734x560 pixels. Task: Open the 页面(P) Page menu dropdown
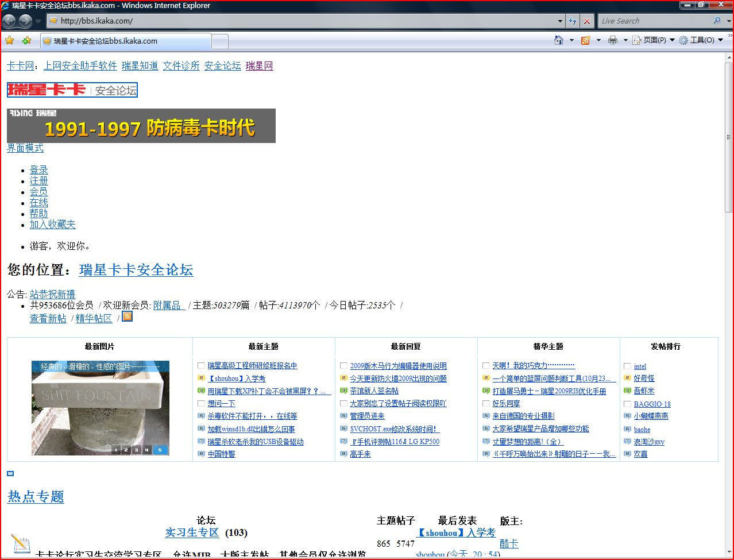pos(654,40)
